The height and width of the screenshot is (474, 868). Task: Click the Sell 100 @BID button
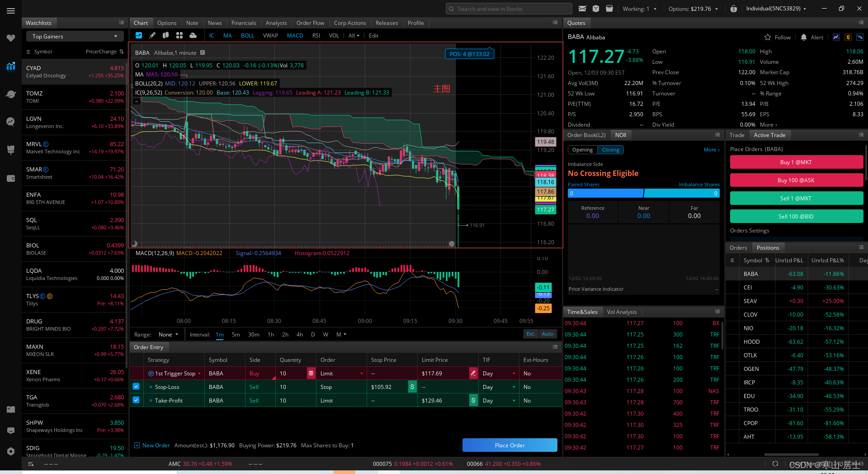pyautogui.click(x=796, y=217)
